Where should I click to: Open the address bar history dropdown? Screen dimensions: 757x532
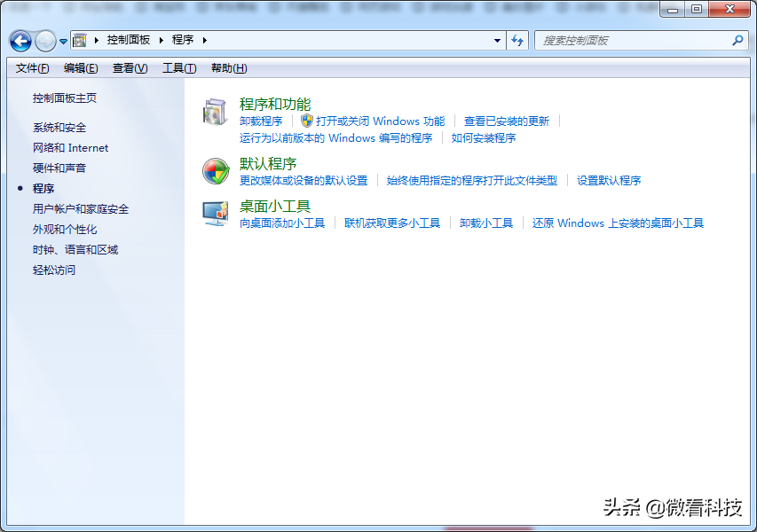point(497,41)
